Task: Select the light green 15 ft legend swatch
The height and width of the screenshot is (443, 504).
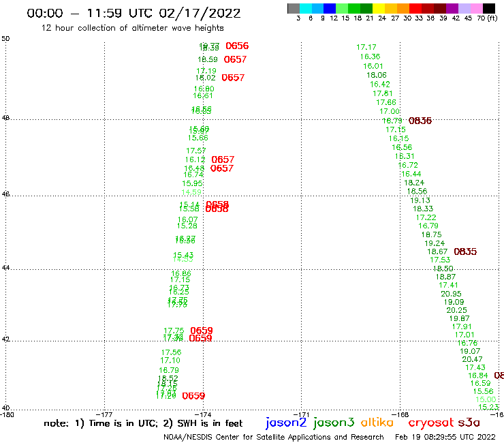Action: pyautogui.click(x=342, y=8)
